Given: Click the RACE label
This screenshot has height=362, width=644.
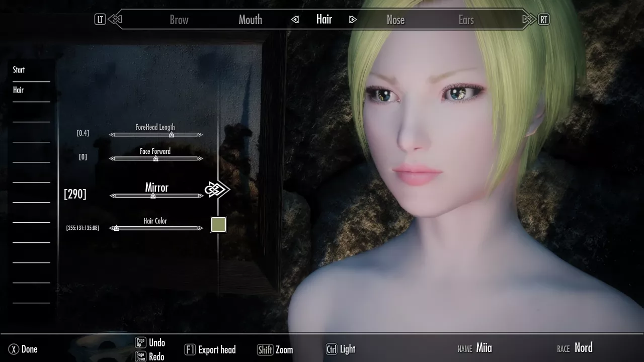Looking at the screenshot, I should coord(563,349).
